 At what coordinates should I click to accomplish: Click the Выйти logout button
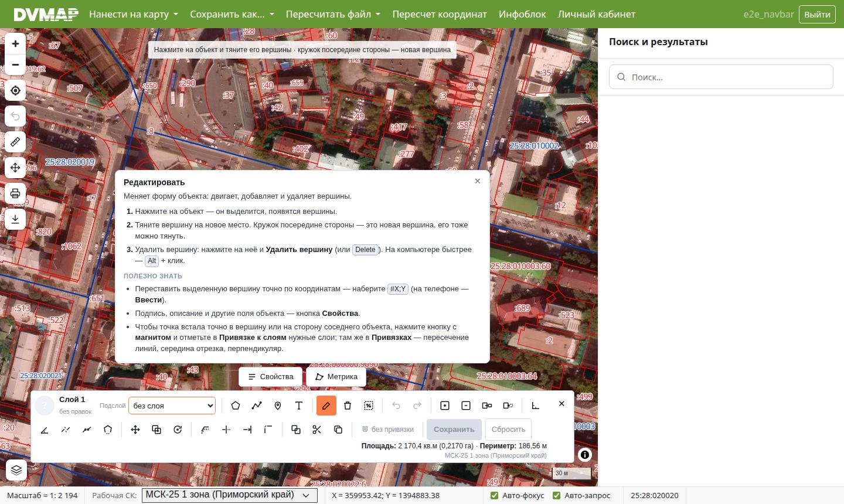pos(817,14)
